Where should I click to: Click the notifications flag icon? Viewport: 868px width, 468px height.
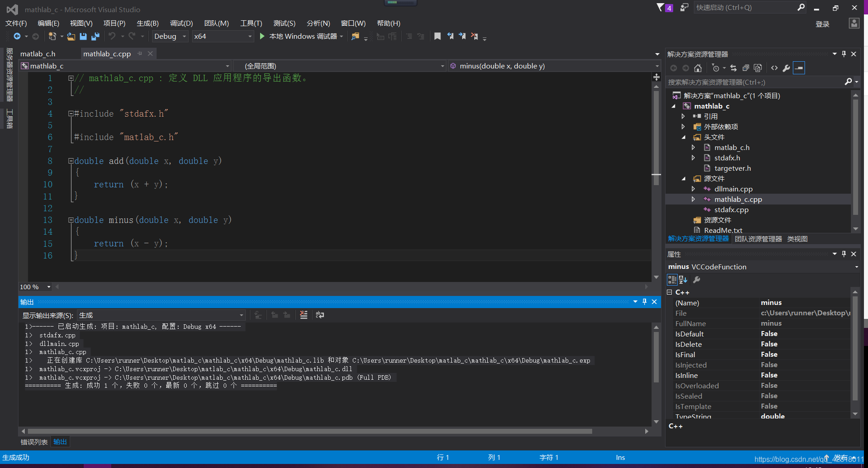pyautogui.click(x=660, y=8)
